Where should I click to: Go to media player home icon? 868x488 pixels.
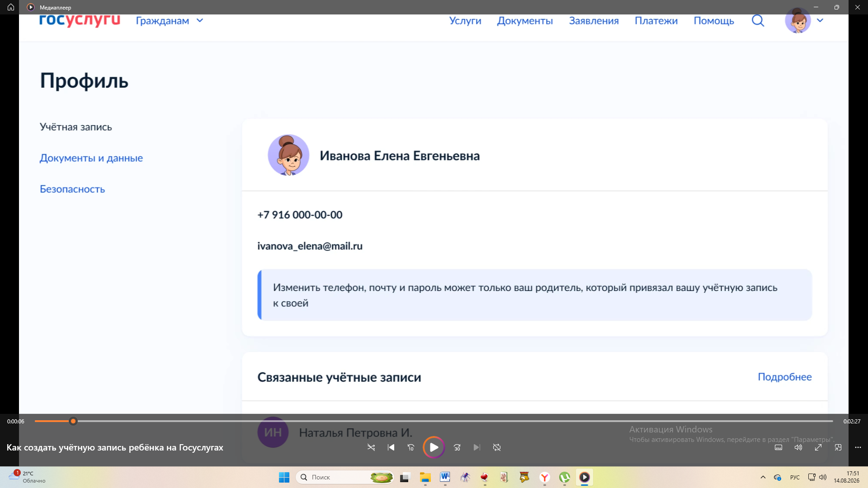click(x=11, y=7)
